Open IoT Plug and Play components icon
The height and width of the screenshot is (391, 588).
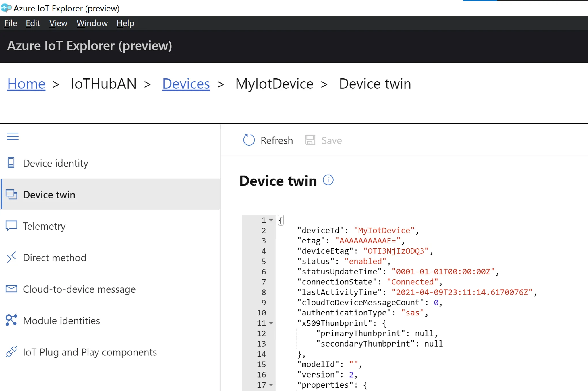tap(11, 352)
